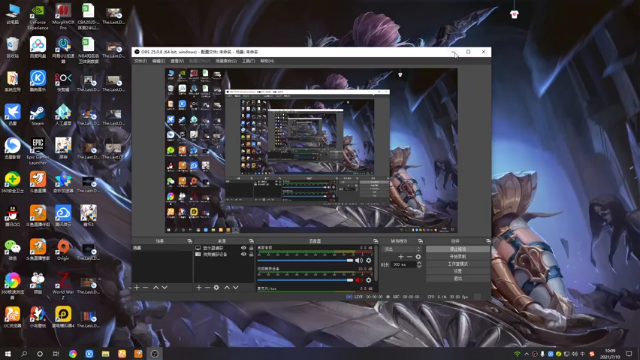
Task: Open scene transition type dropdown
Action: (402, 249)
